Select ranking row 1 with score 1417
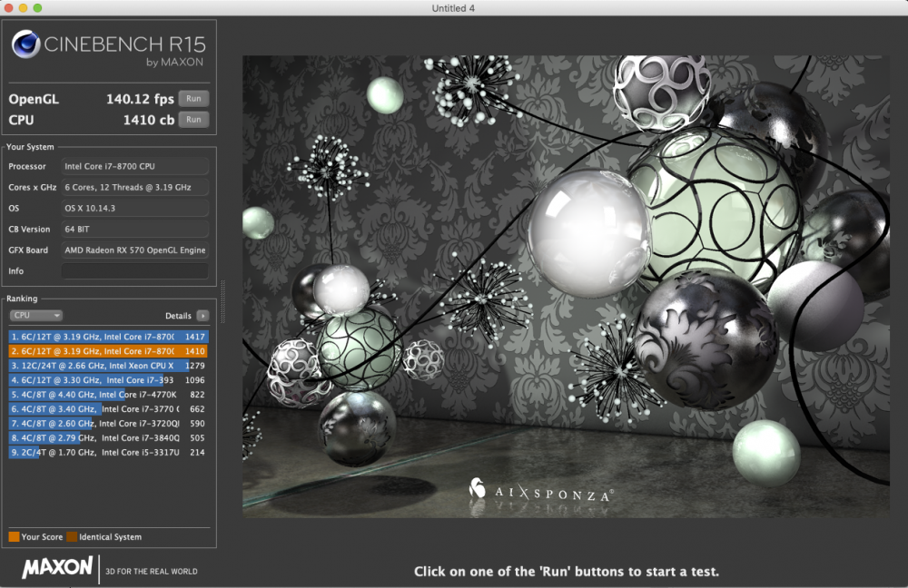 [x=108, y=337]
